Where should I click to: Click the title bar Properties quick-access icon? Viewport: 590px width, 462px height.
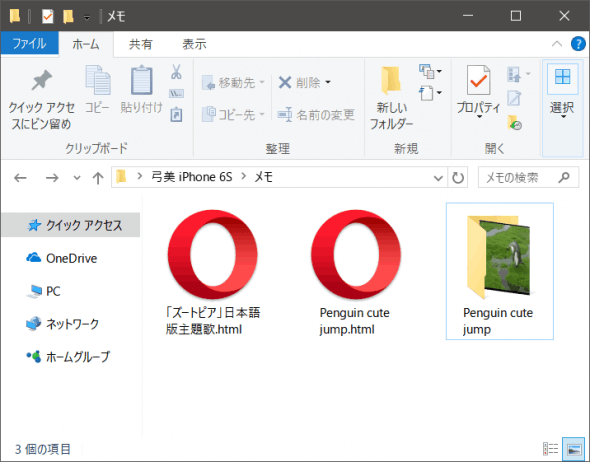47,17
